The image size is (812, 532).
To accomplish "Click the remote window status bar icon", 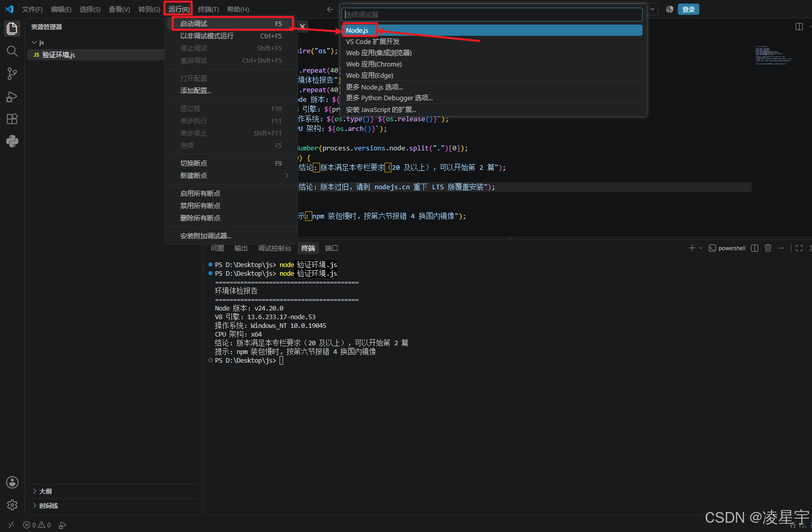I will (11, 525).
